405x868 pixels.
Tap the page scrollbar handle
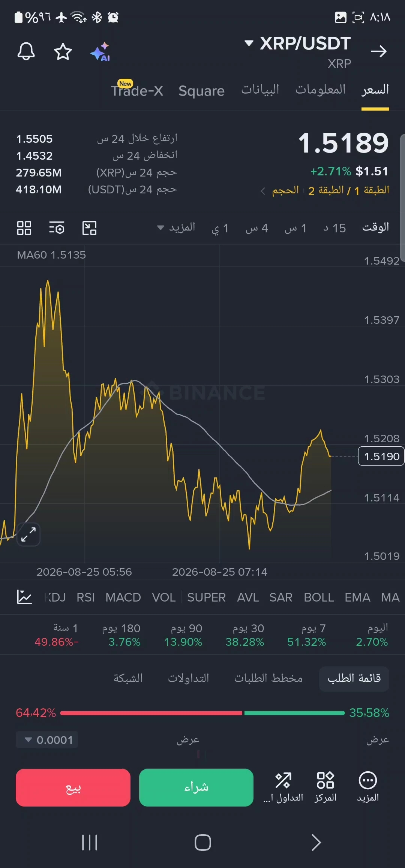click(402, 198)
